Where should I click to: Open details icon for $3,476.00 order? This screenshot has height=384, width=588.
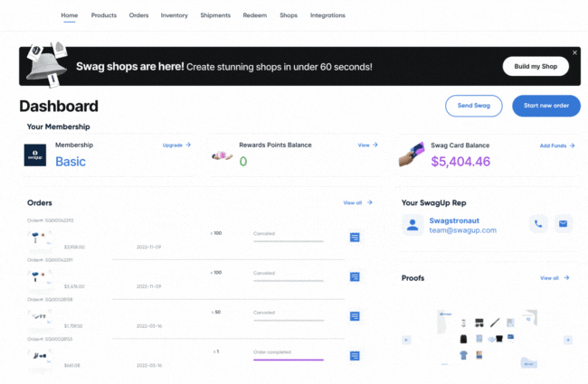pyautogui.click(x=355, y=276)
